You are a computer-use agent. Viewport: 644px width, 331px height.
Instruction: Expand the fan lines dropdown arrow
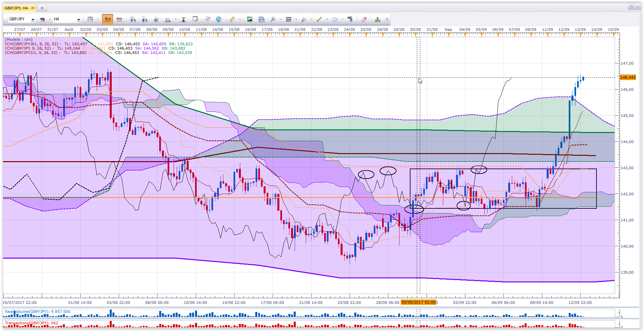(311, 19)
